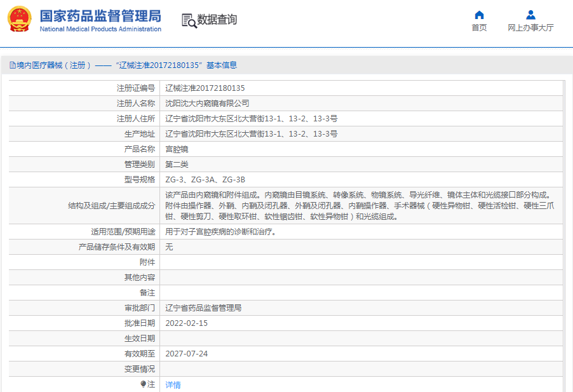573x392 pixels.
Task: Click the 数据查询 magnifier icon
Action: pos(189,20)
